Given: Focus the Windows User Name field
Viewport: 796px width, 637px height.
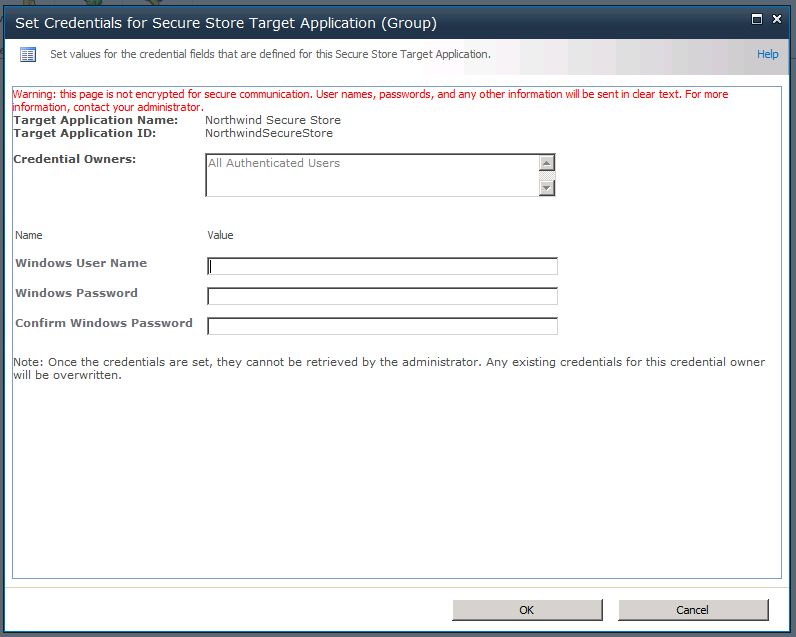Looking at the screenshot, I should [x=382, y=266].
